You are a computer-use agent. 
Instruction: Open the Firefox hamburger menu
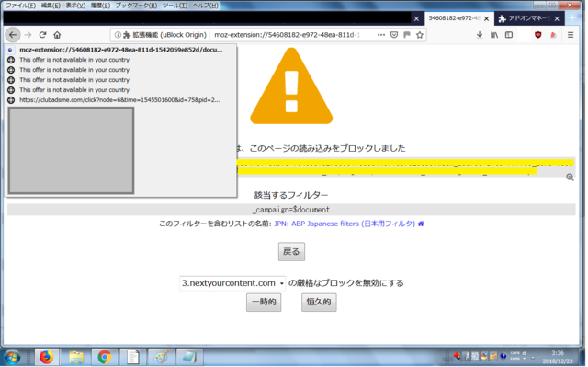pos(571,35)
